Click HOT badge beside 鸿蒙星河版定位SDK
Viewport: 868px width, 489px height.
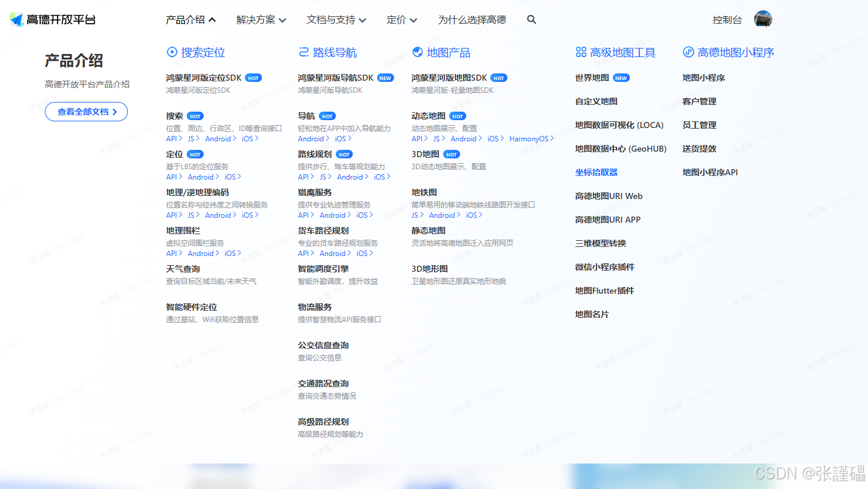(x=253, y=78)
